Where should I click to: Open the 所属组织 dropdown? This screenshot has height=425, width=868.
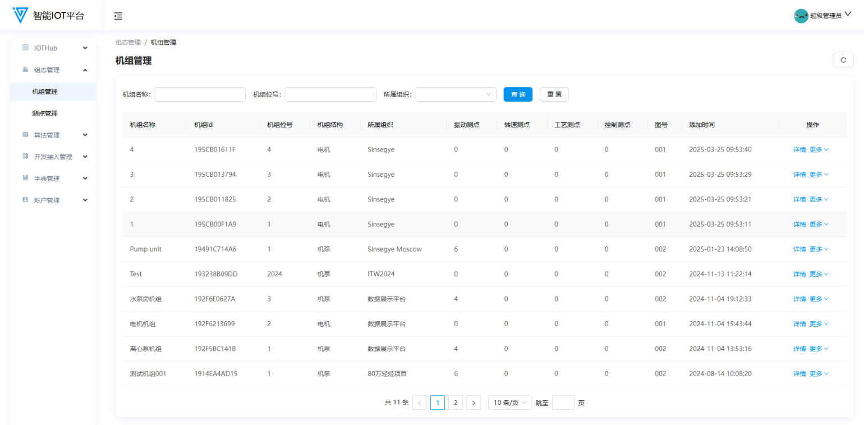(x=455, y=94)
